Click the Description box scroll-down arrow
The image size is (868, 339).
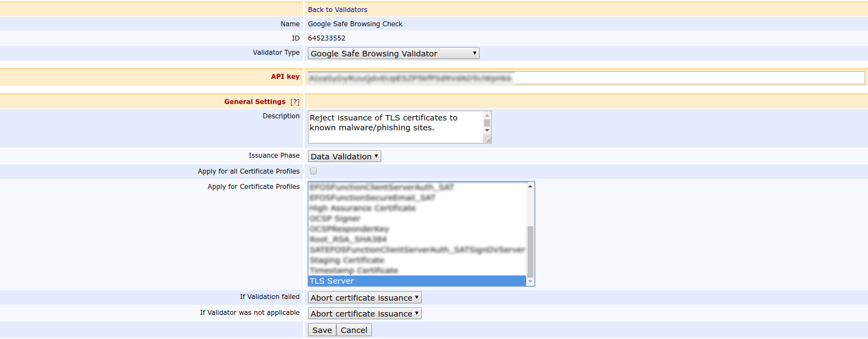(x=487, y=130)
